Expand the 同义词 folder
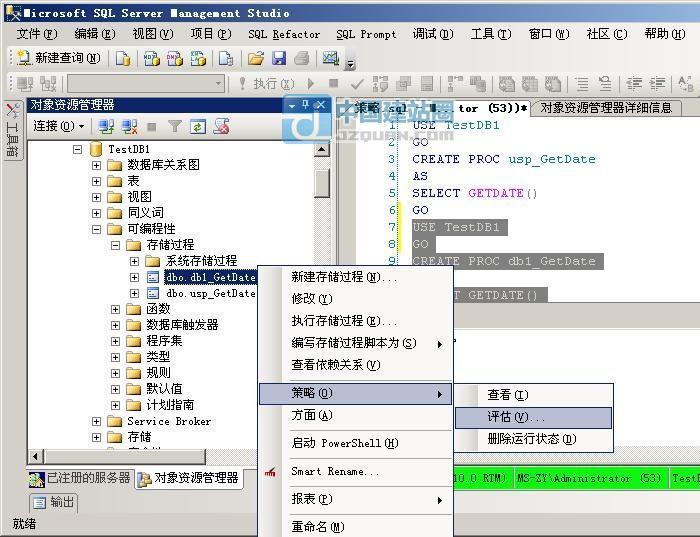Viewport: 700px width, 537px height. [x=96, y=213]
